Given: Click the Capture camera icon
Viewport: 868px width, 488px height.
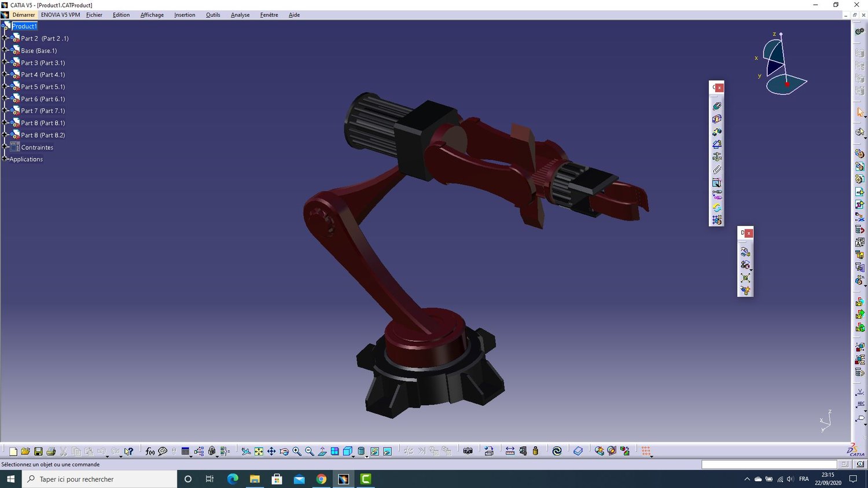Looking at the screenshot, I should [468, 452].
